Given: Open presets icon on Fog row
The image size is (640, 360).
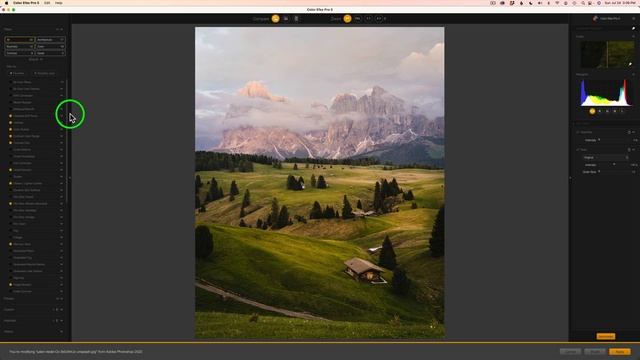Looking at the screenshot, I should [x=62, y=230].
